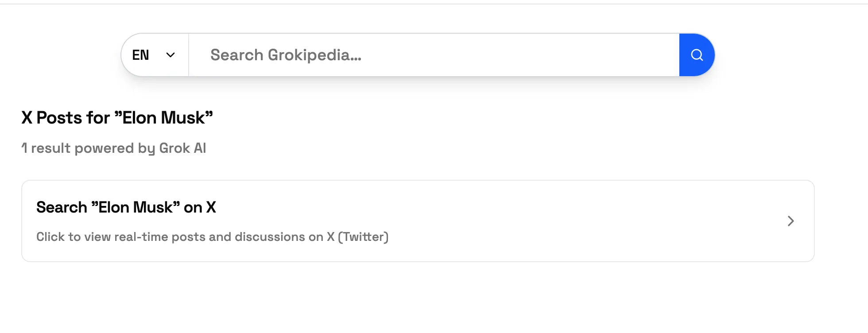Click the quoted "Elon Musk" in the page heading
Screen dimensions: 868x333
click(x=163, y=118)
